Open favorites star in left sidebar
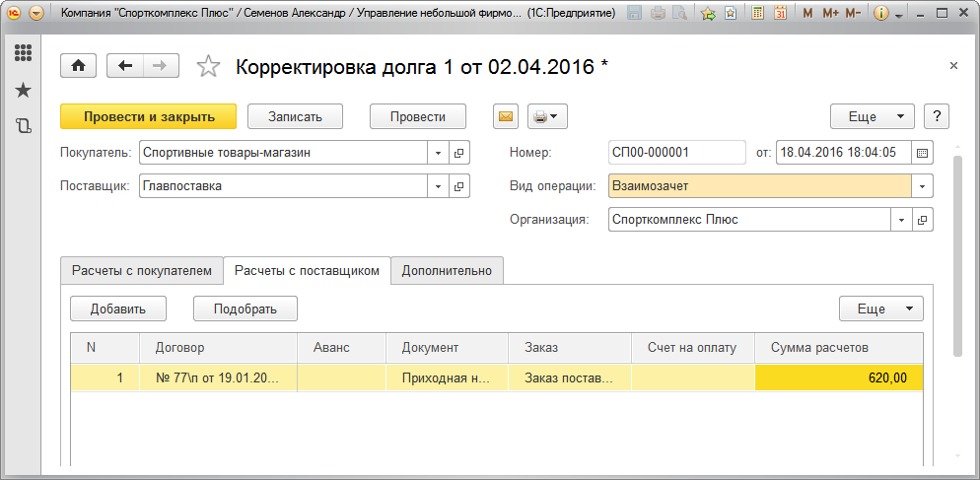The image size is (980, 480). tap(24, 90)
